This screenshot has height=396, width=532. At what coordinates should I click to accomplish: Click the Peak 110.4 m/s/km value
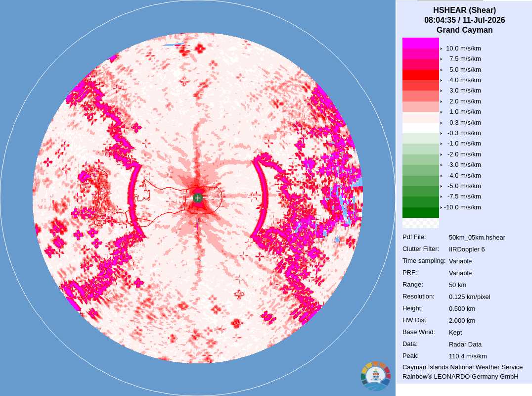coord(468,356)
